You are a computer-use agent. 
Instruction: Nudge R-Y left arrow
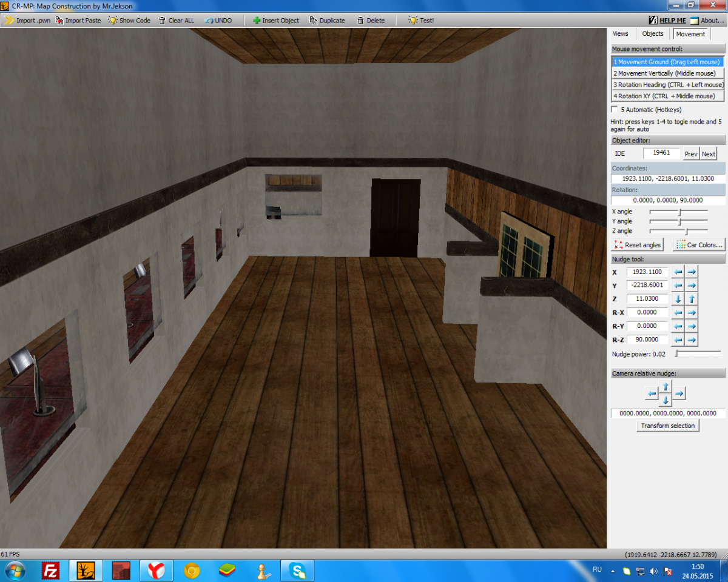678,326
